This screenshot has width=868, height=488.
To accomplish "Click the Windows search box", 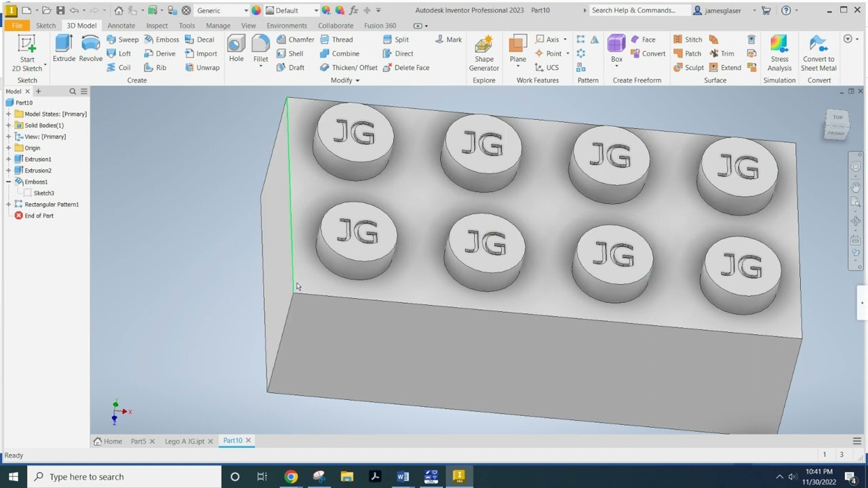I will (124, 476).
